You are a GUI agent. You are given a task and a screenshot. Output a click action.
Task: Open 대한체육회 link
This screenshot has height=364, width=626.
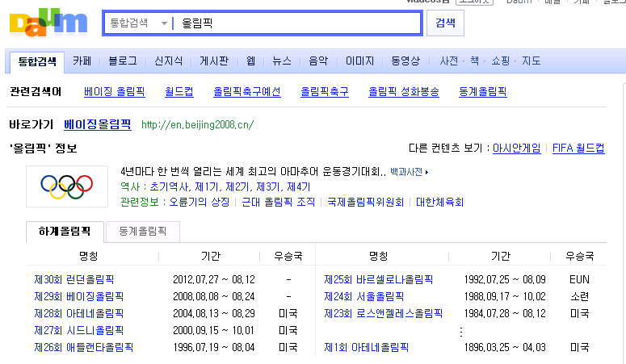pyautogui.click(x=439, y=203)
